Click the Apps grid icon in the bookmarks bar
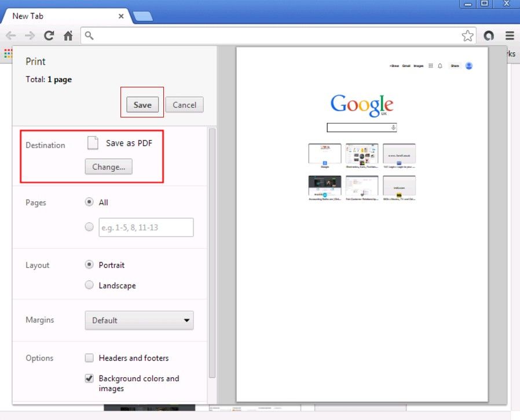 point(8,53)
